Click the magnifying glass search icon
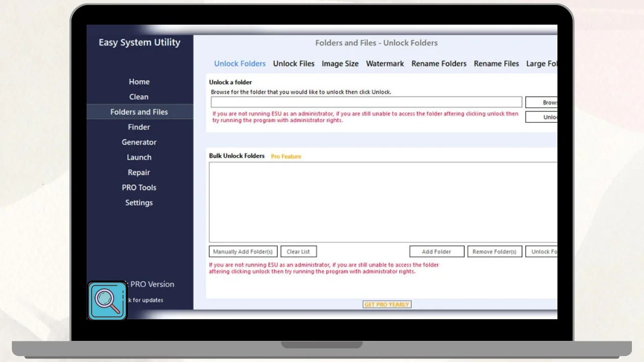The height and width of the screenshot is (362, 644). pyautogui.click(x=108, y=301)
